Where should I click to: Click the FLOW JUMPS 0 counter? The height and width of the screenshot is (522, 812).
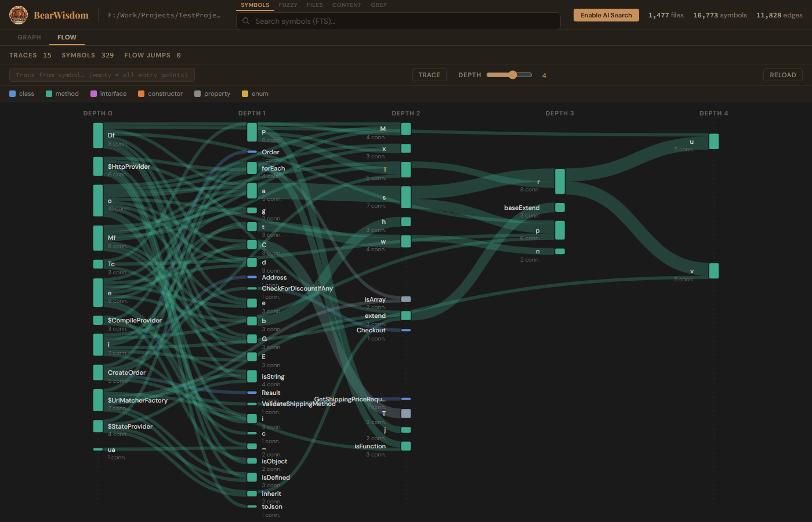pos(153,55)
